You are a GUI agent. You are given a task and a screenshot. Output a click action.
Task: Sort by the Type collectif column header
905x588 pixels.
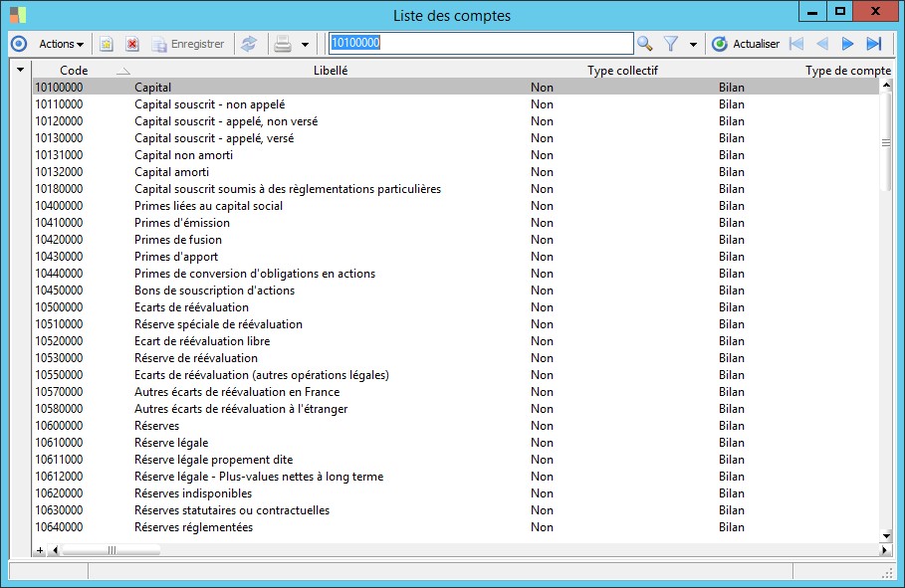pos(623,71)
